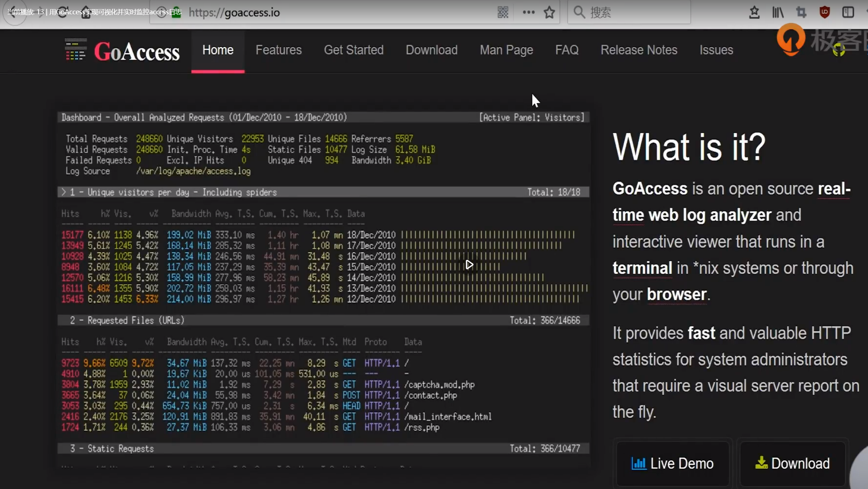Click the download arrow icon
The height and width of the screenshot is (489, 868).
761,463
